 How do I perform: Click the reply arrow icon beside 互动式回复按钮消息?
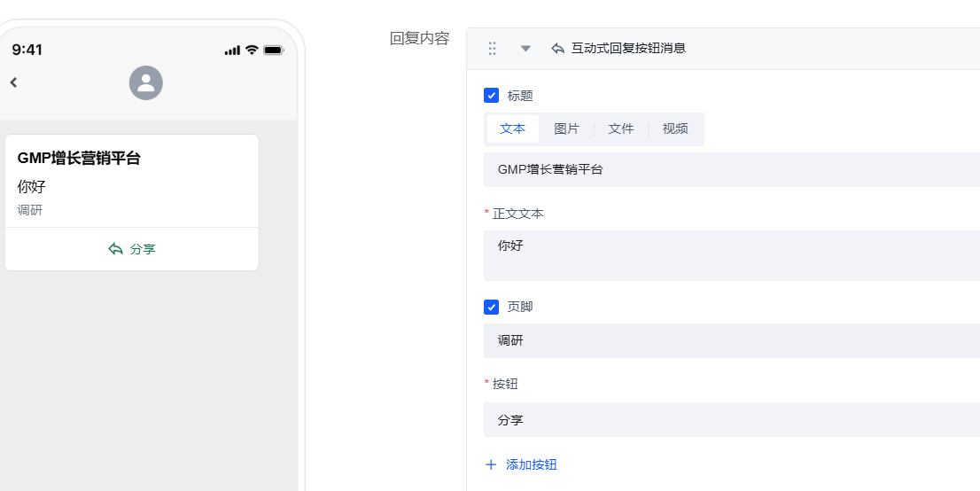click(x=557, y=49)
